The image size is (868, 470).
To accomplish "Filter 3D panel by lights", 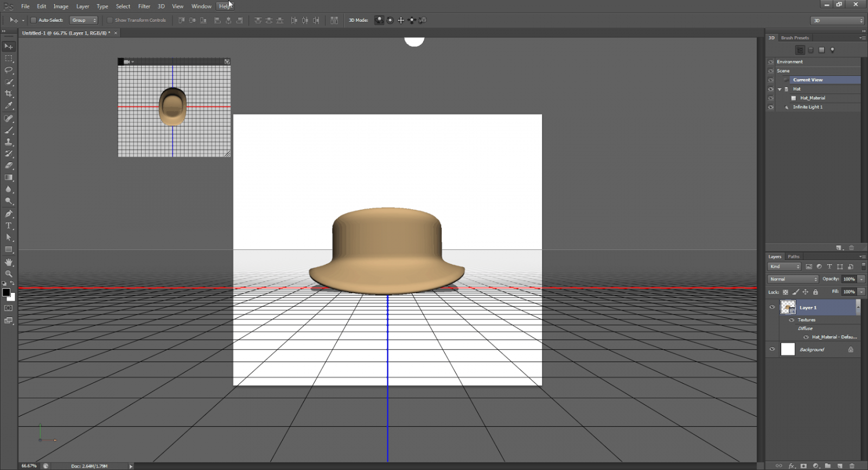I will tap(832, 50).
